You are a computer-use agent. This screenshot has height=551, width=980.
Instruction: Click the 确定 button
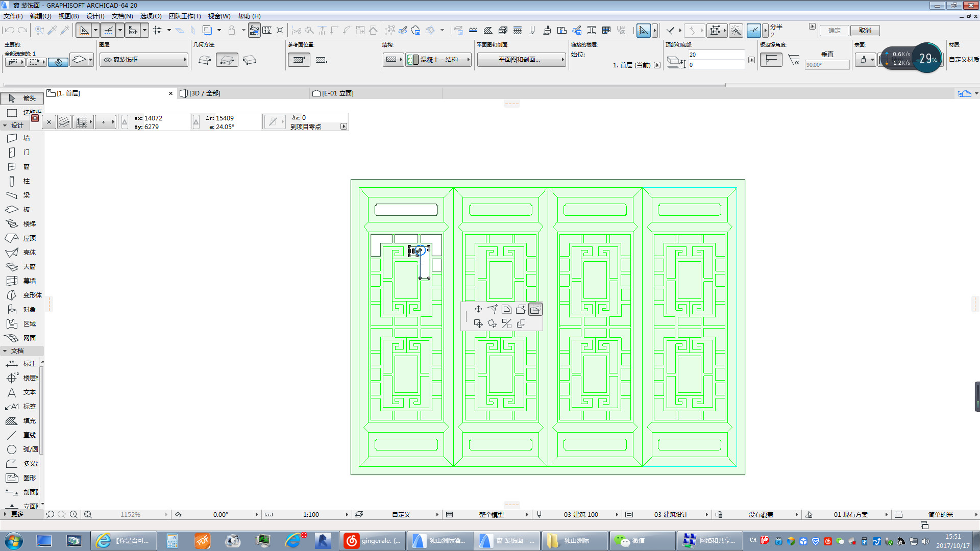[834, 31]
